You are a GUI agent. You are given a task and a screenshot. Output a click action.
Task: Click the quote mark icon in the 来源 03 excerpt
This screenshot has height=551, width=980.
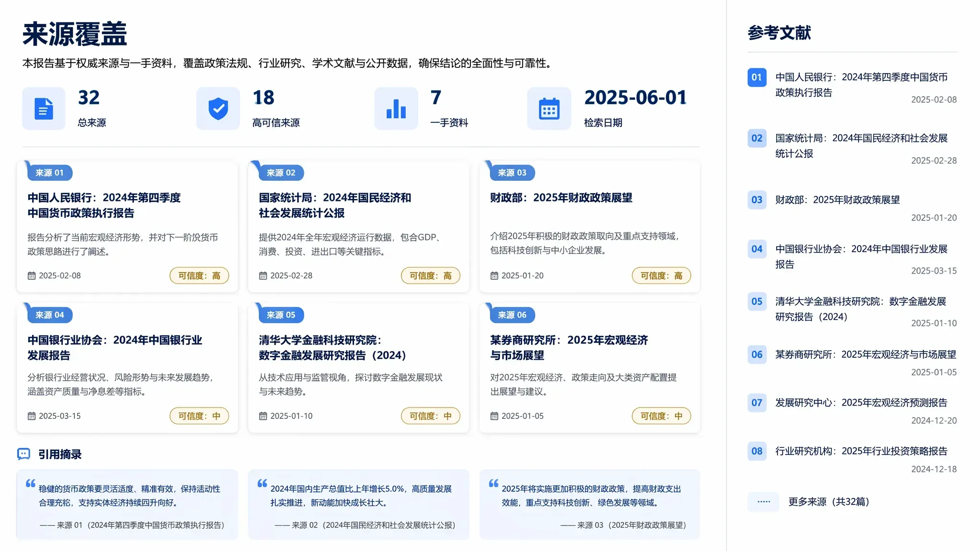pyautogui.click(x=493, y=483)
